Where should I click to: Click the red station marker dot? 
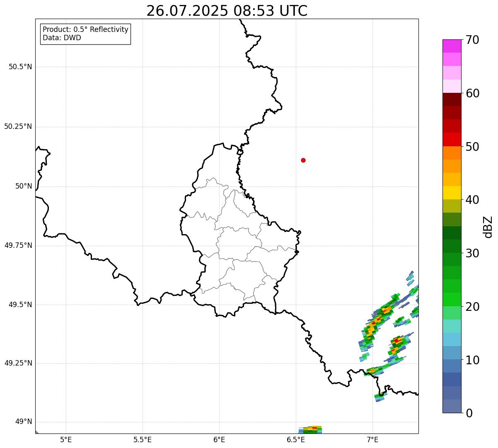click(303, 160)
